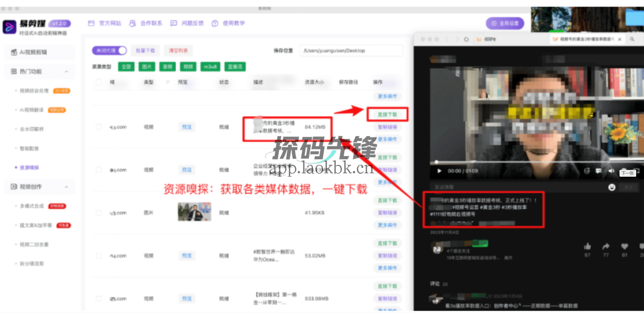
Task: Collapse the 热门功能 sidebar section
Action: (67, 71)
